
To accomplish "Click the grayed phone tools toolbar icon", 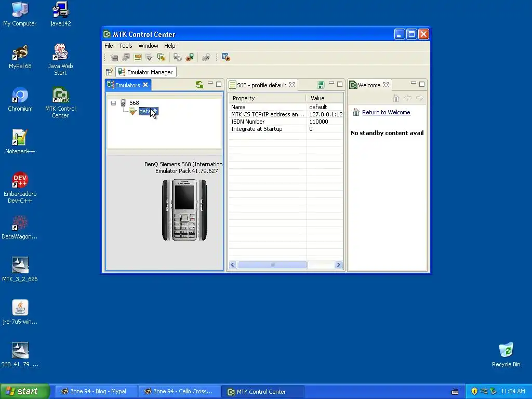I will pyautogui.click(x=206, y=57).
